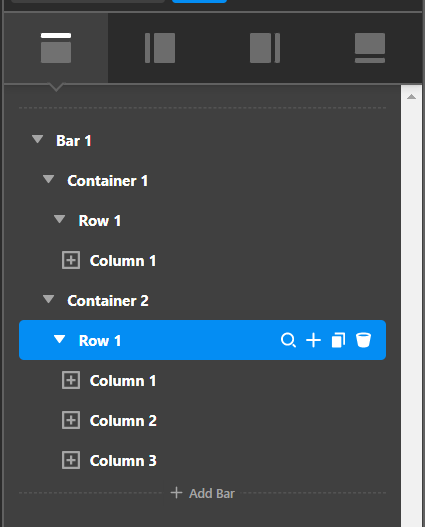Expand Column 3 plus box
Image resolution: width=425 pixels, height=527 pixels.
(71, 460)
